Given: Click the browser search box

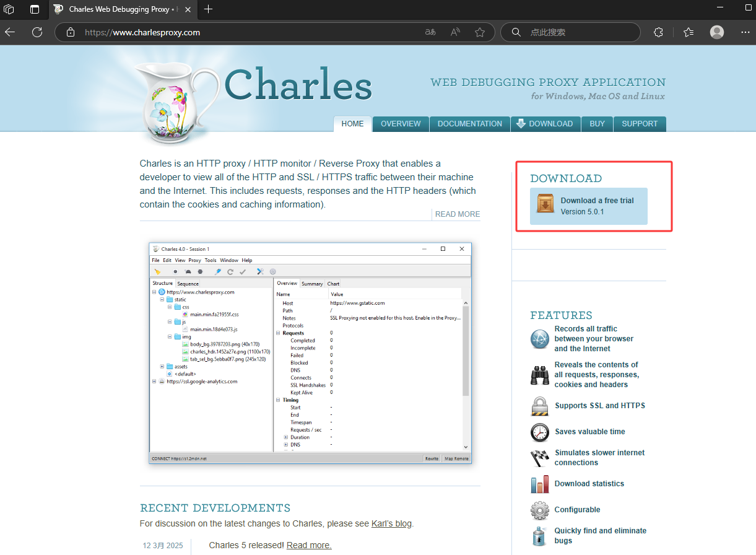Looking at the screenshot, I should (x=570, y=32).
